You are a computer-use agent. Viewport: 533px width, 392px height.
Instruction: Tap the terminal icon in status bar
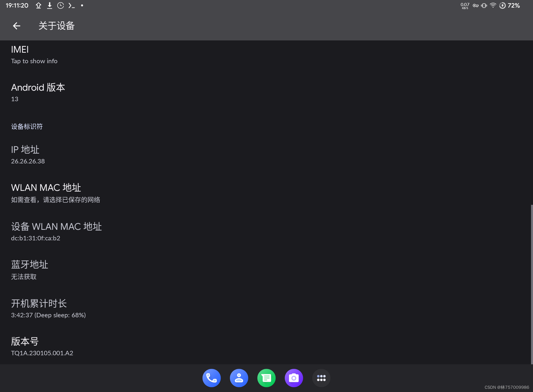tap(71, 5)
